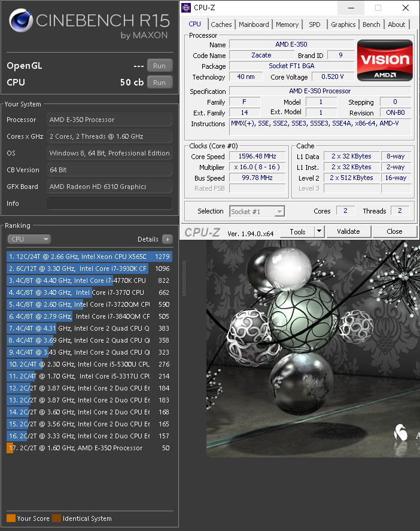Select ranking row 8 with score 358
The image size is (420, 531).
pyautogui.click(x=89, y=340)
